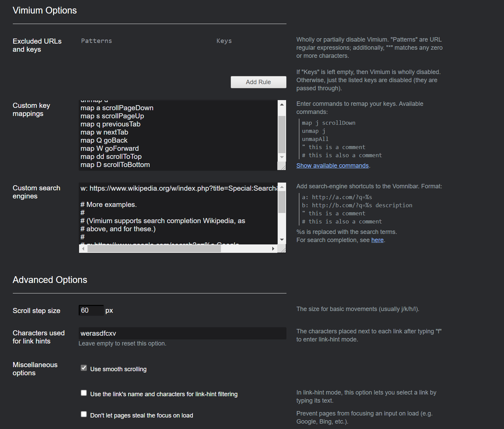Place cursor on 'map D scrollToBottom' line
This screenshot has width=504, height=429.
pos(115,165)
